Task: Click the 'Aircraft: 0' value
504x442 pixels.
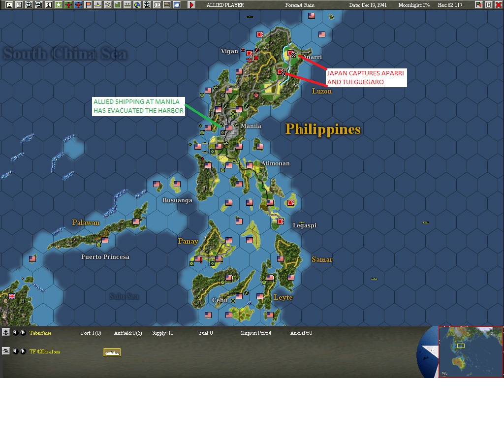Action: (x=301, y=333)
